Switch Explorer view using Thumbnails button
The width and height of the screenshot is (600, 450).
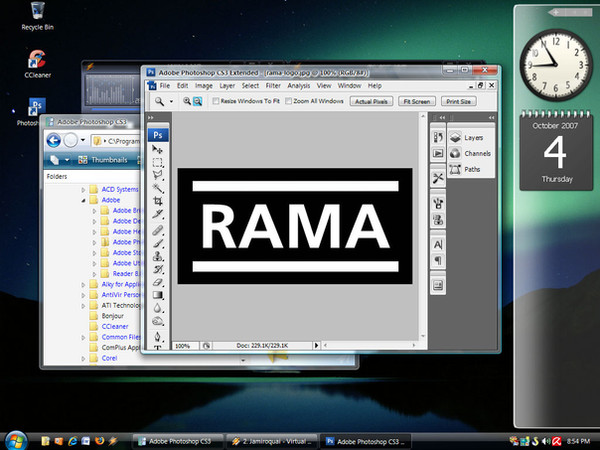click(x=103, y=160)
